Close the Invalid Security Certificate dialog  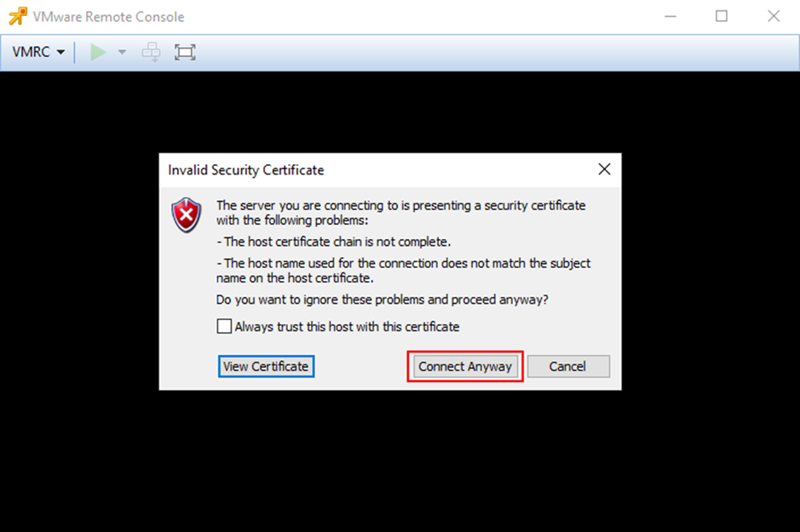(605, 169)
